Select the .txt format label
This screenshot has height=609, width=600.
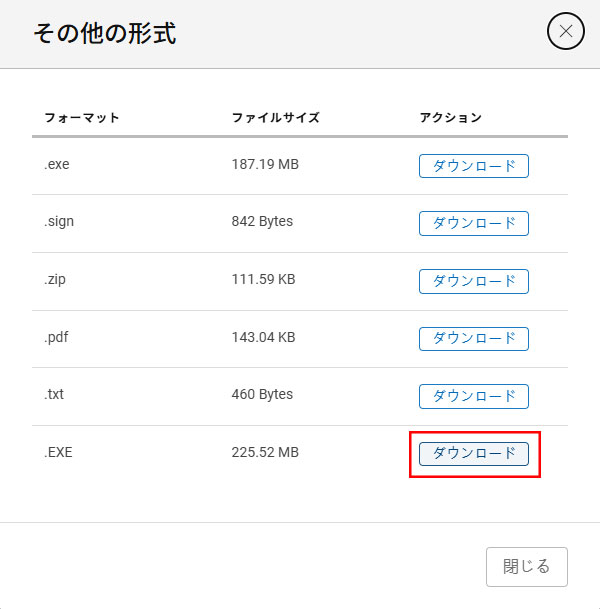click(x=54, y=394)
